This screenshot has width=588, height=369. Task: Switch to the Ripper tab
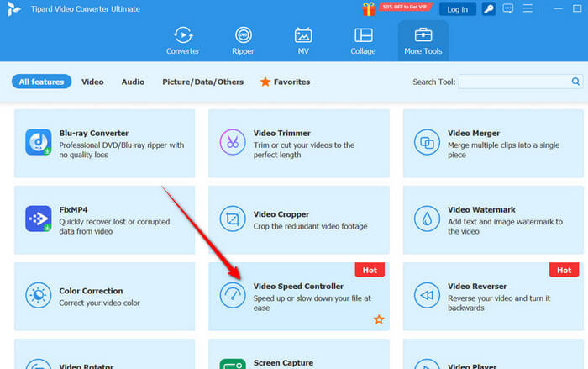(x=243, y=41)
